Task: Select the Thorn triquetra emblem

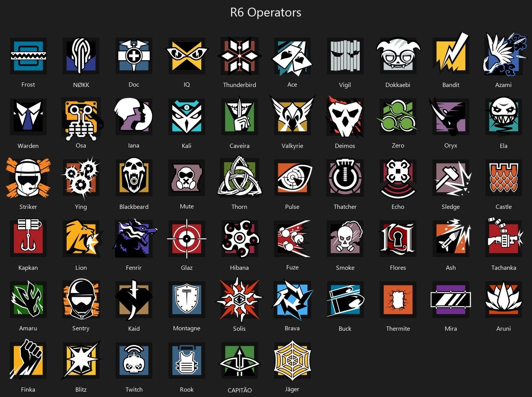Action: click(x=240, y=176)
